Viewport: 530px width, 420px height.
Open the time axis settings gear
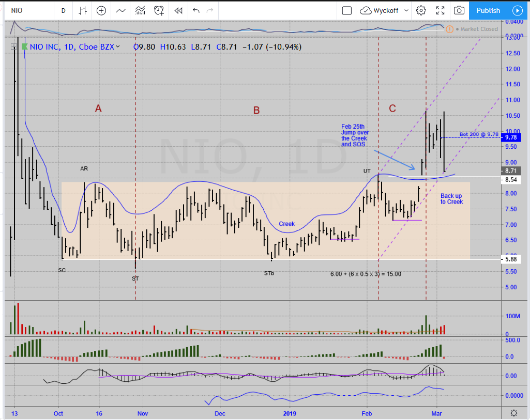(513, 413)
